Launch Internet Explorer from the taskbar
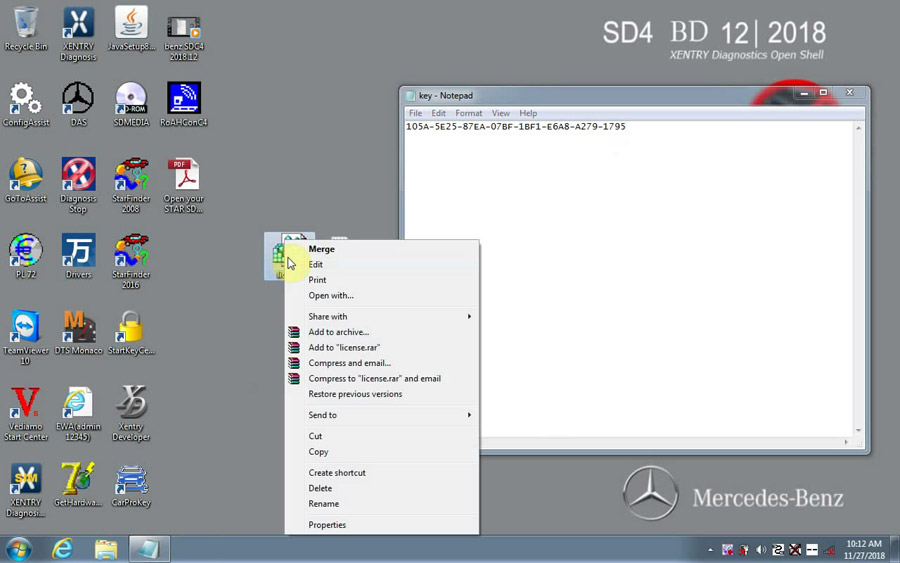 click(63, 549)
